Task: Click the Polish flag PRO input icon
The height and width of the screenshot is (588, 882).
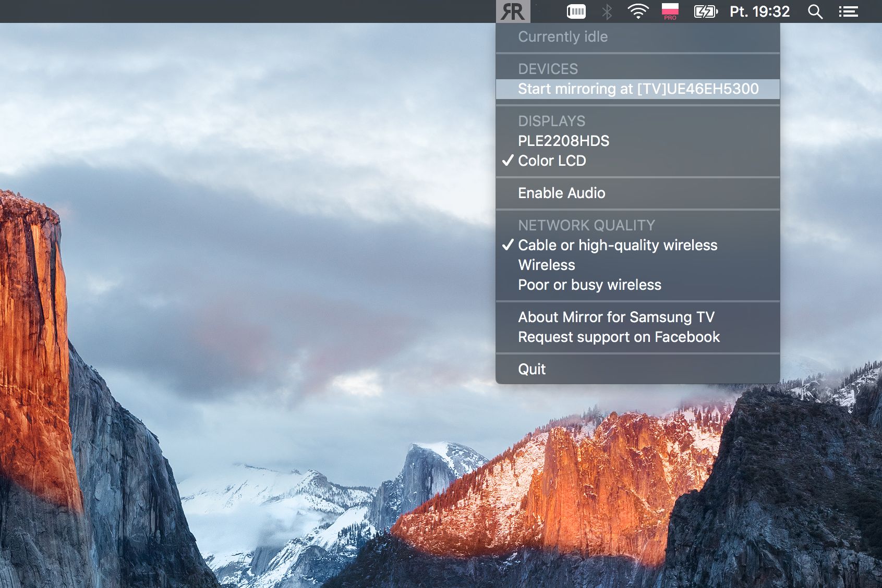Action: (670, 11)
